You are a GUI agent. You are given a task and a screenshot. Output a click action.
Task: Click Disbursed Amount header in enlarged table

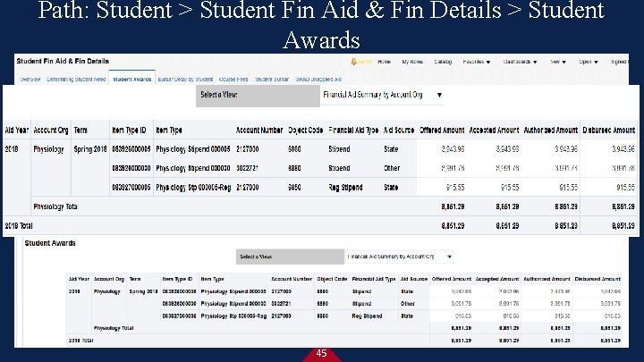tap(609, 130)
